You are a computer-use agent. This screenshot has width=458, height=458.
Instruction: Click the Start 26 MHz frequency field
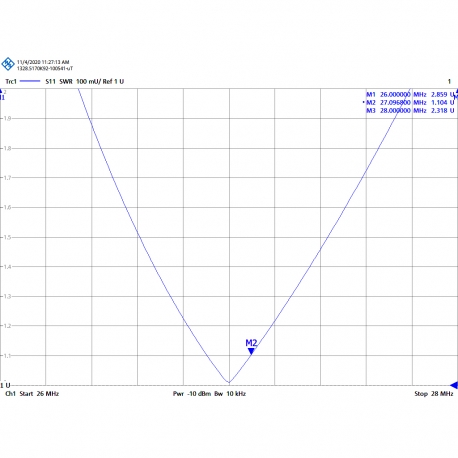[x=39, y=394]
